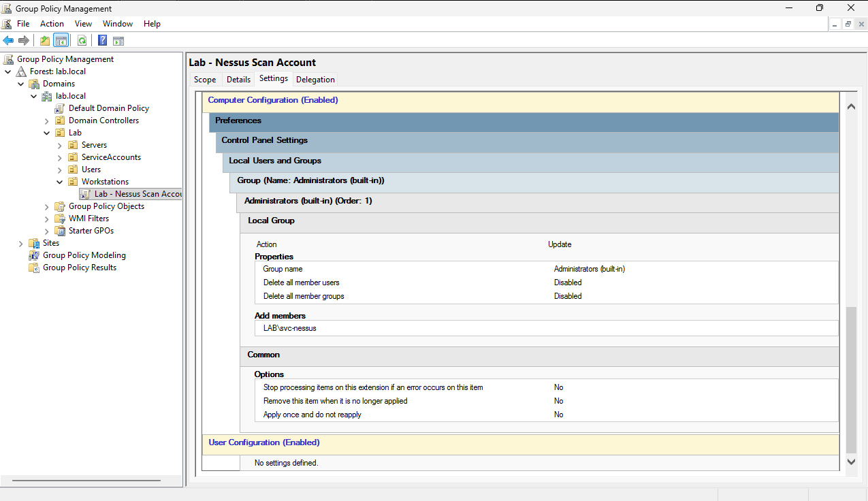Screen dimensions: 868x501
Task: Click the Group Policy Modeling icon
Action: tap(34, 255)
